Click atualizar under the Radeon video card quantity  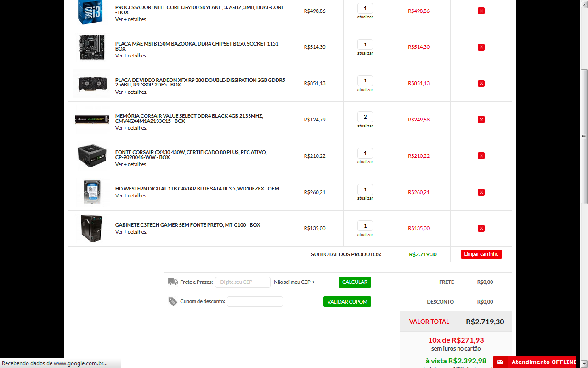coord(365,90)
